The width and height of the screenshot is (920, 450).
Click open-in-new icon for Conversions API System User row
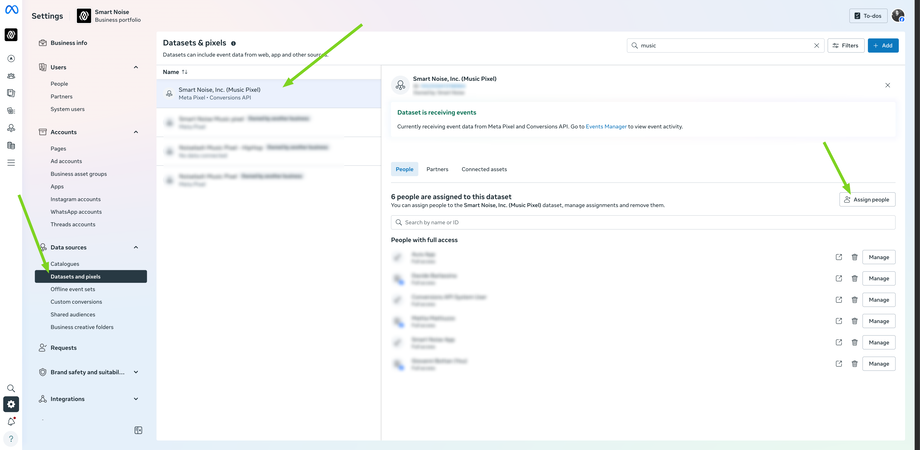pos(839,300)
